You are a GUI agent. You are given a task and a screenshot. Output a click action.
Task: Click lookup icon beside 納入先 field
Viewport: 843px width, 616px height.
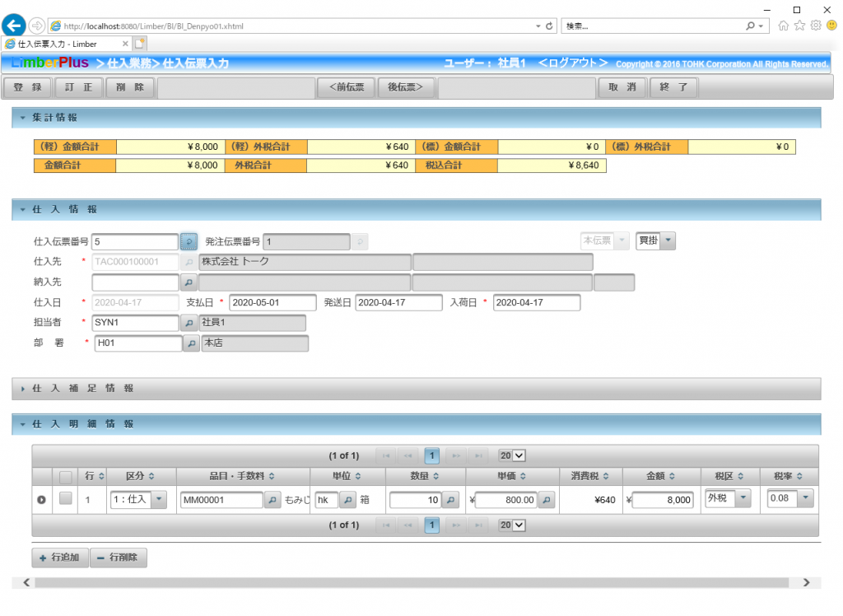pos(189,282)
